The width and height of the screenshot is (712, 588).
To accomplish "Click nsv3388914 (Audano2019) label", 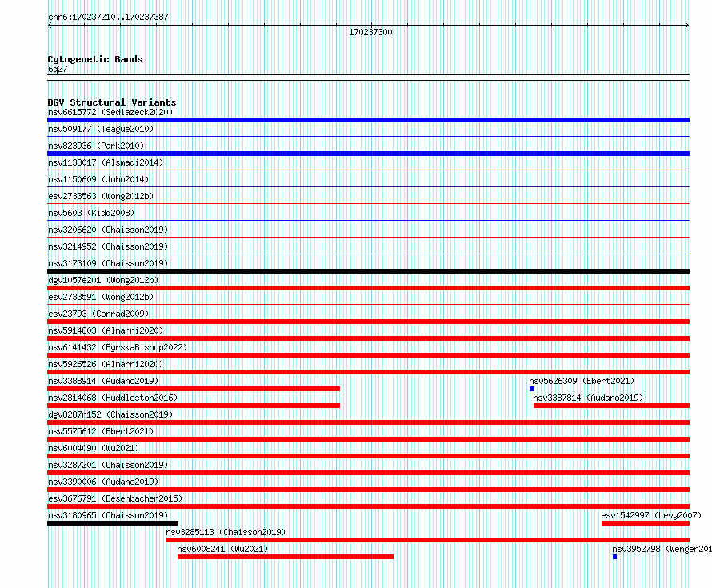I will coord(103,381).
